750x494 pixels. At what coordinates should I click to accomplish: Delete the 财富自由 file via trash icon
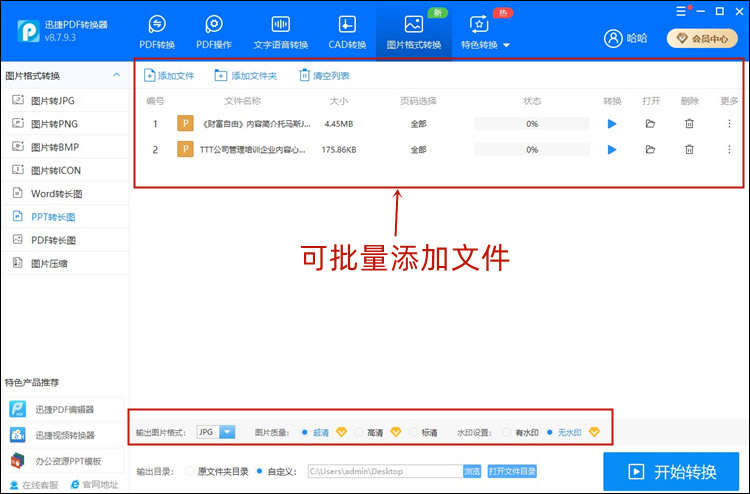point(689,124)
